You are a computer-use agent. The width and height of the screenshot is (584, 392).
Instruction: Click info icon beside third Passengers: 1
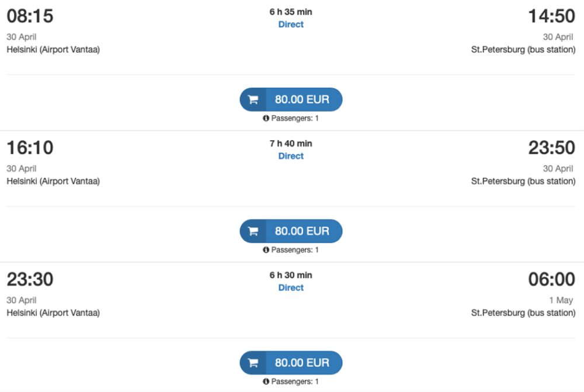[x=266, y=381]
